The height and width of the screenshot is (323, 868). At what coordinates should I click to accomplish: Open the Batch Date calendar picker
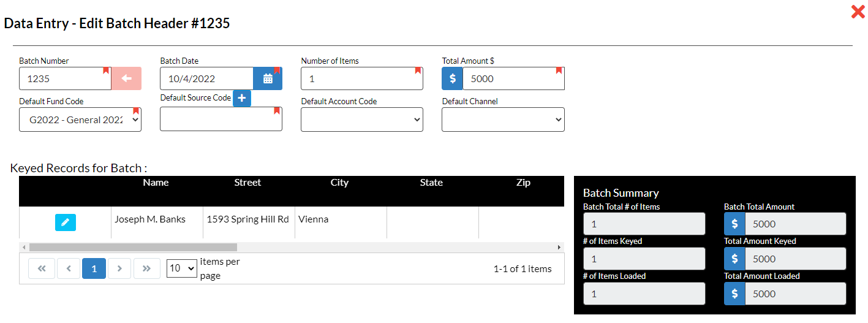tap(268, 78)
